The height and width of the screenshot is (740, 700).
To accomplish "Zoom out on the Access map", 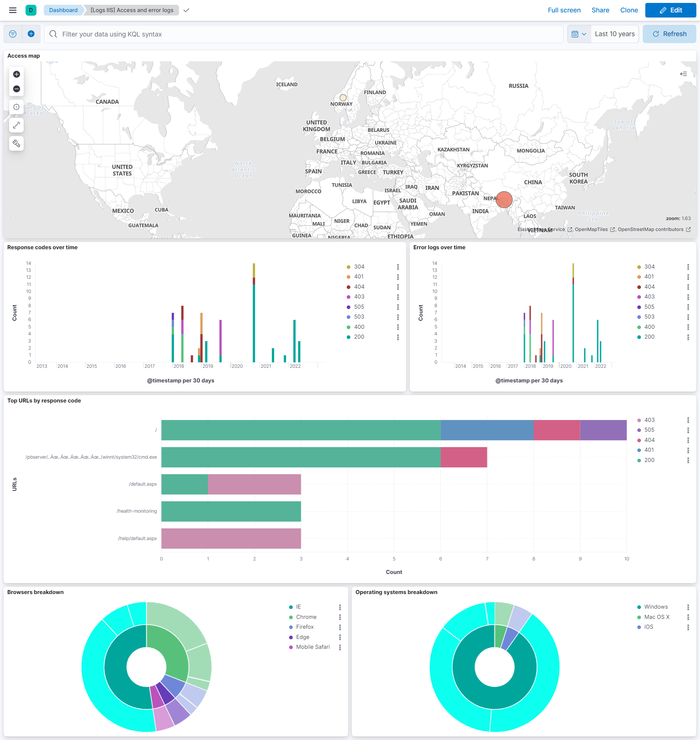I will click(16, 89).
